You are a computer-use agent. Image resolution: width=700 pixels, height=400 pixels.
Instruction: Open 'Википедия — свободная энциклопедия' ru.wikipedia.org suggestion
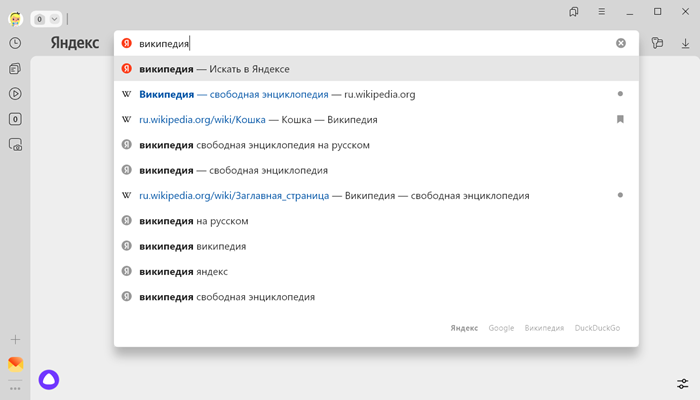(376, 94)
